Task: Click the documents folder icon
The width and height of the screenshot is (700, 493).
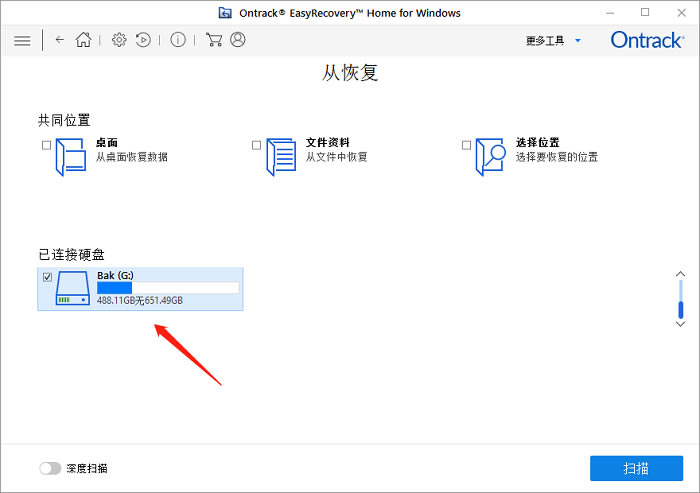Action: click(x=281, y=157)
